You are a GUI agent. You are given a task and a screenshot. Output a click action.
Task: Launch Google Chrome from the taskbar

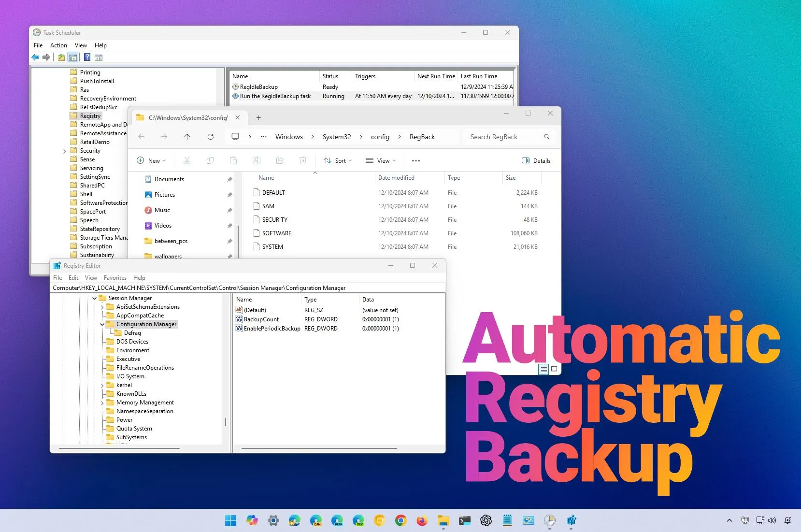tap(400, 520)
